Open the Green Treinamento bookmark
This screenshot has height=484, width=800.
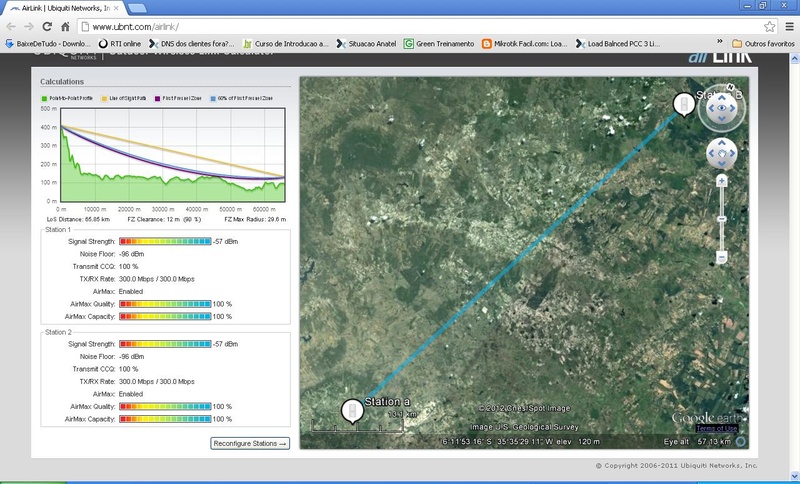tap(439, 44)
